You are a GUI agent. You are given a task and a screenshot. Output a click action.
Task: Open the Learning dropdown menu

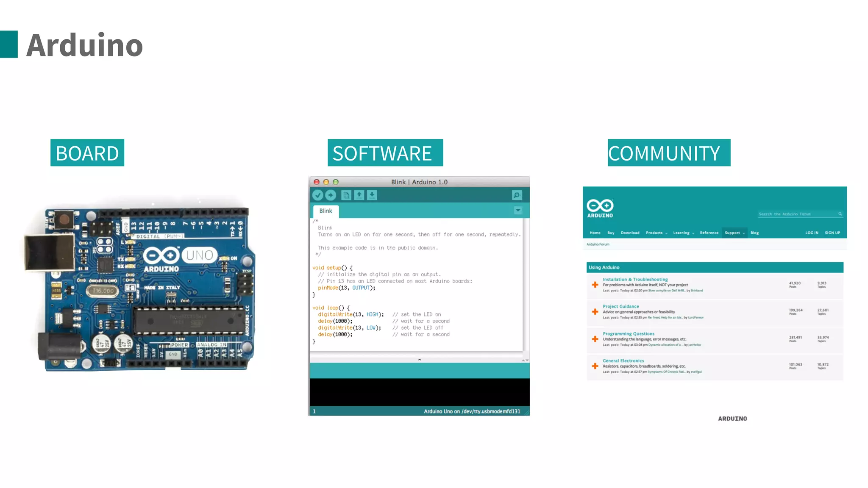pyautogui.click(x=683, y=233)
